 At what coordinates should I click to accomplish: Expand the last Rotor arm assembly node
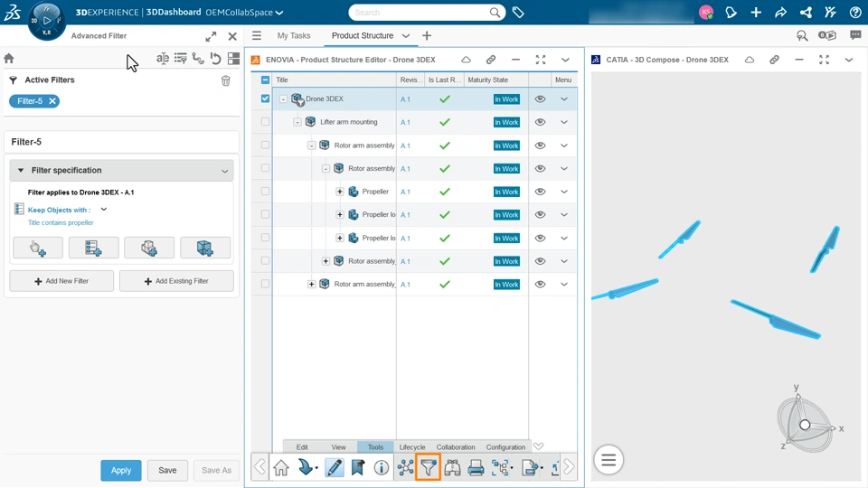click(312, 284)
